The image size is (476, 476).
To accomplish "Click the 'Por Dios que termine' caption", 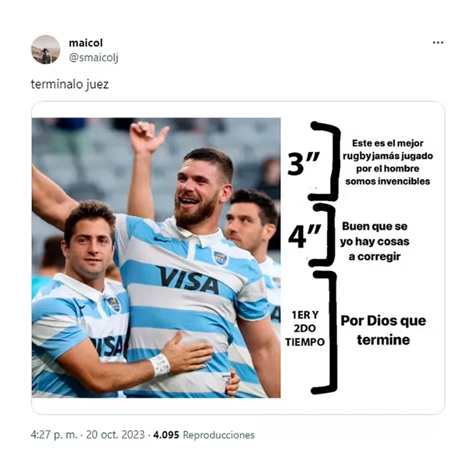I will click(x=383, y=330).
